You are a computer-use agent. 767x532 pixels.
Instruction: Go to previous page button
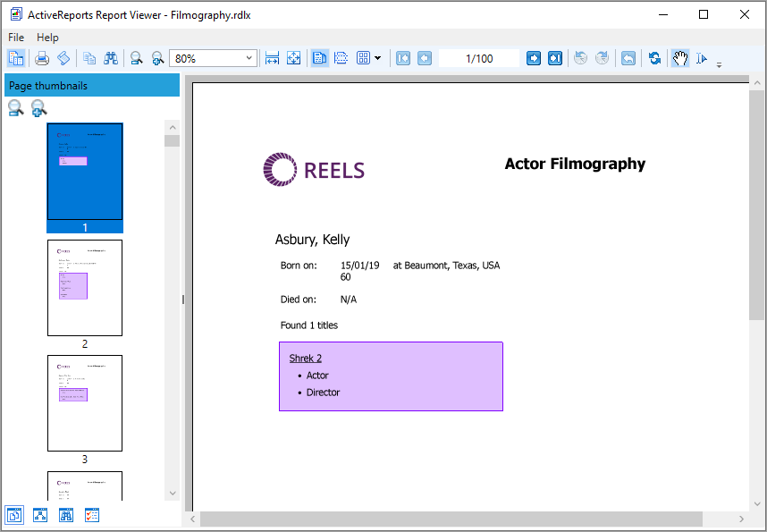click(x=425, y=58)
